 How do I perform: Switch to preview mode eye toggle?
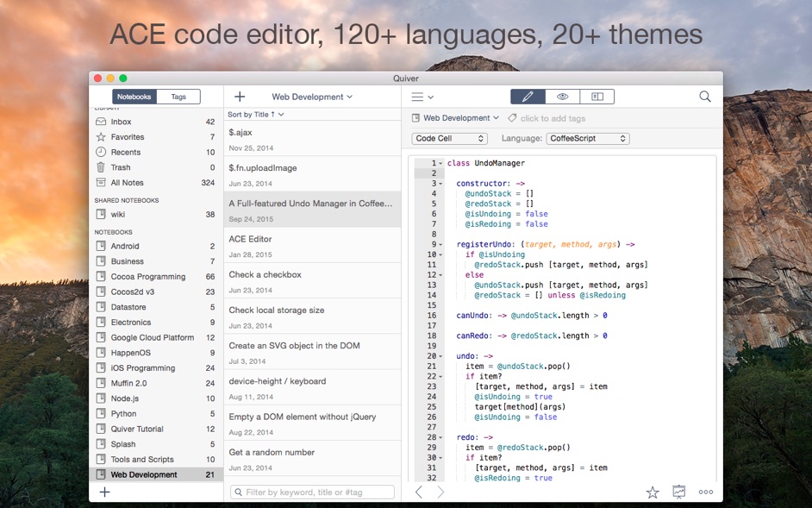click(562, 97)
